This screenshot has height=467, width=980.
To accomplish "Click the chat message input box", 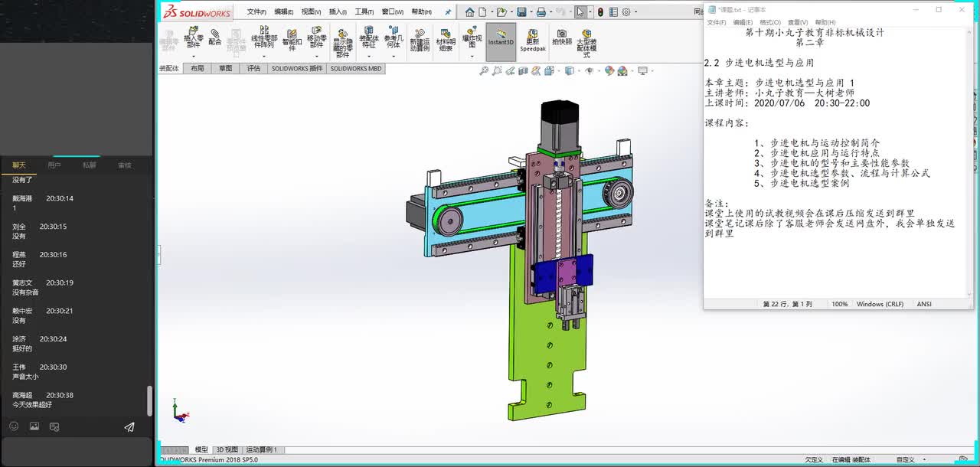I will coord(77,452).
